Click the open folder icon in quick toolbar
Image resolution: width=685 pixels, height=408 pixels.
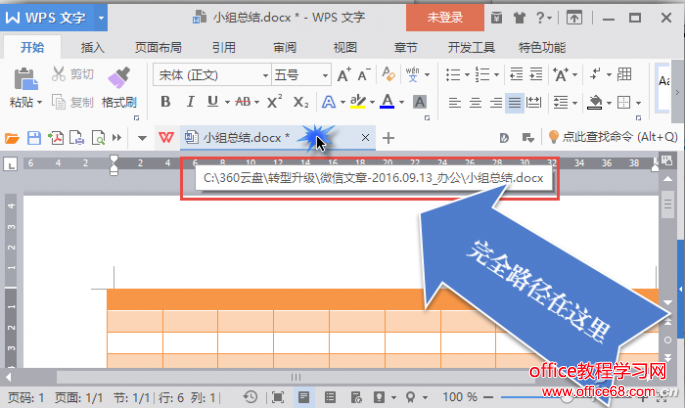[12, 138]
